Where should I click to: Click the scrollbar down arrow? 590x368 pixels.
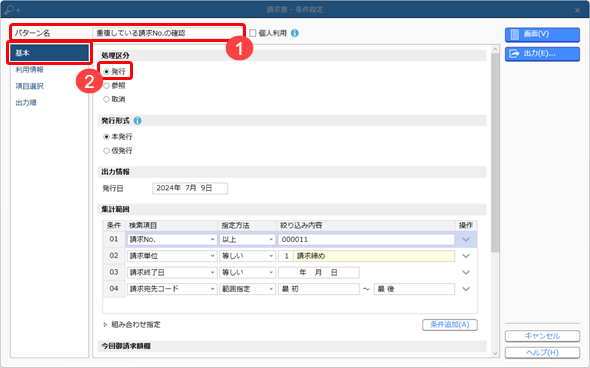pos(495,353)
